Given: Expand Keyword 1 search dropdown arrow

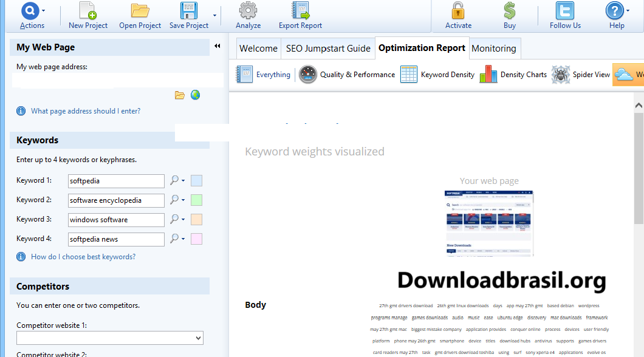Looking at the screenshot, I should 183,180.
